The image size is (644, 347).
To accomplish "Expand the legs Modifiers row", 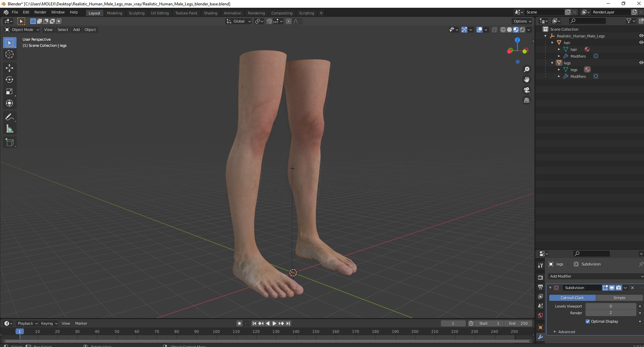I will (x=559, y=76).
